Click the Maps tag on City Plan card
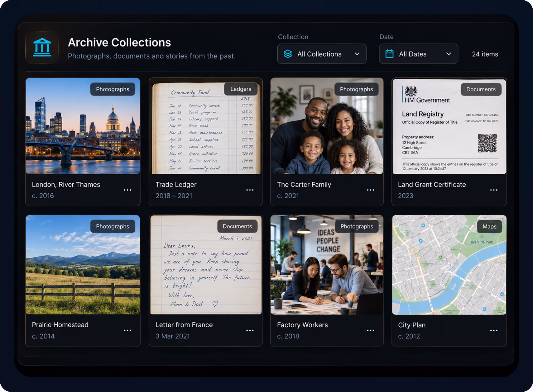The width and height of the screenshot is (533, 392). 489,226
